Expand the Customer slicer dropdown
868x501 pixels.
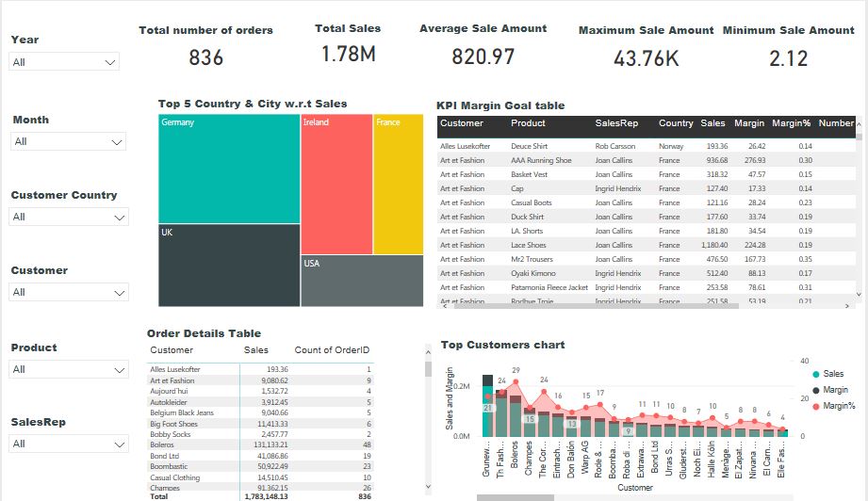coord(68,293)
